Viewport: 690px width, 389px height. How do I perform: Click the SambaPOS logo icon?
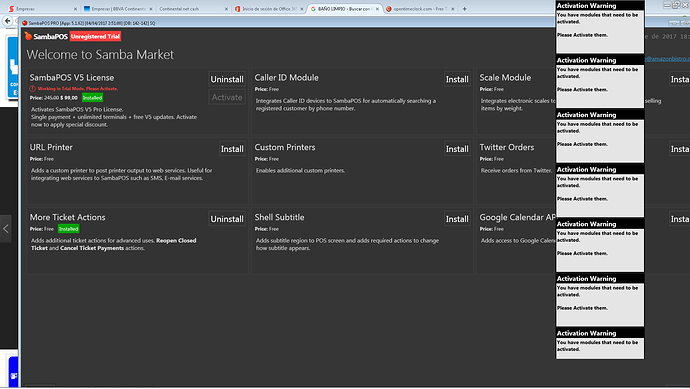[29, 36]
